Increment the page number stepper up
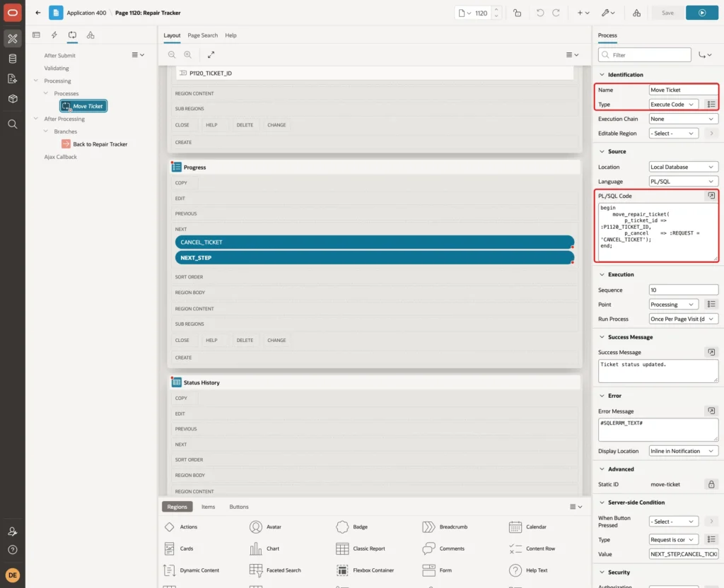Viewport: 724px width, 588px height. [496, 9]
